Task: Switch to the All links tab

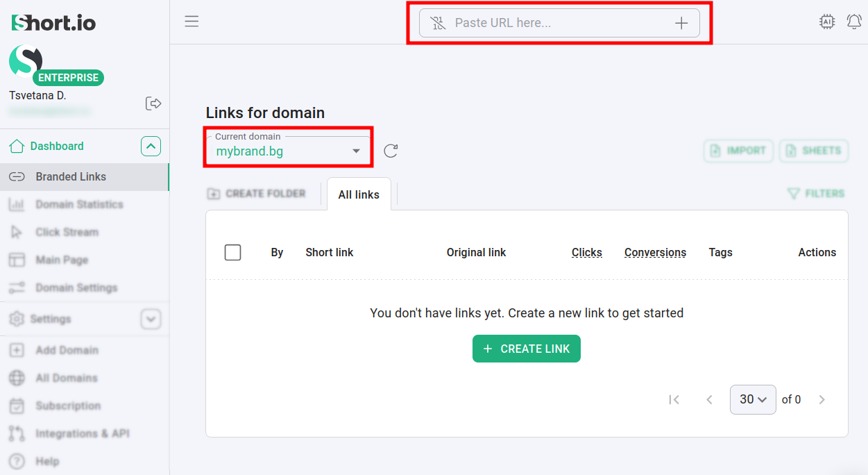Action: pos(359,194)
